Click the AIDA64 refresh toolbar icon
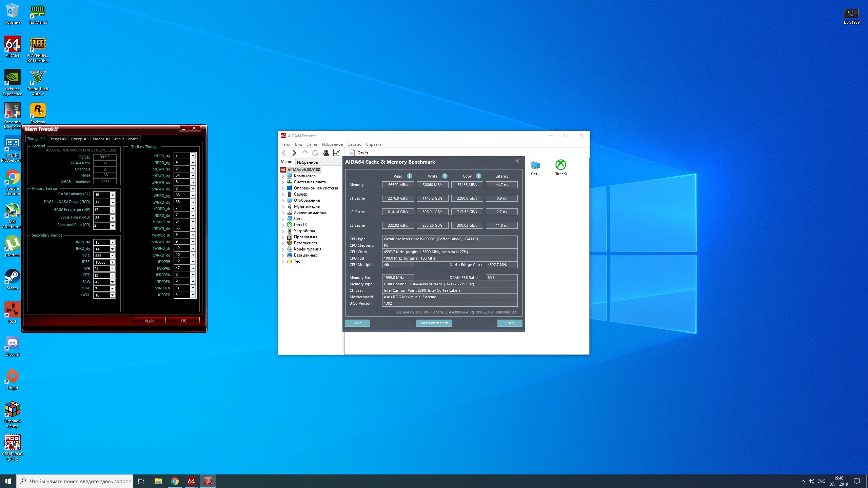 (x=315, y=153)
